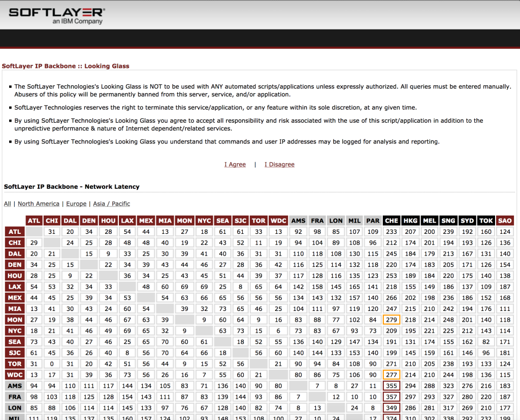Click the NYC column header
Viewport: 520px width, 420px height.
[x=204, y=221]
